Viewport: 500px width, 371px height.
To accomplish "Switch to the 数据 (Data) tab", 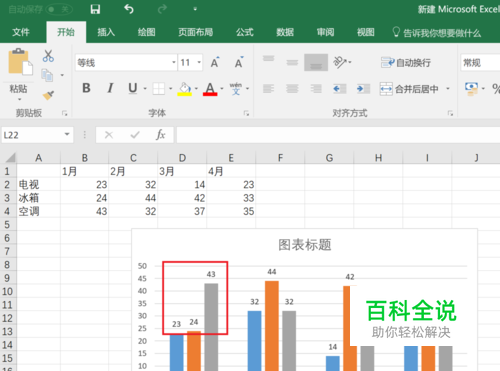I will (x=285, y=32).
